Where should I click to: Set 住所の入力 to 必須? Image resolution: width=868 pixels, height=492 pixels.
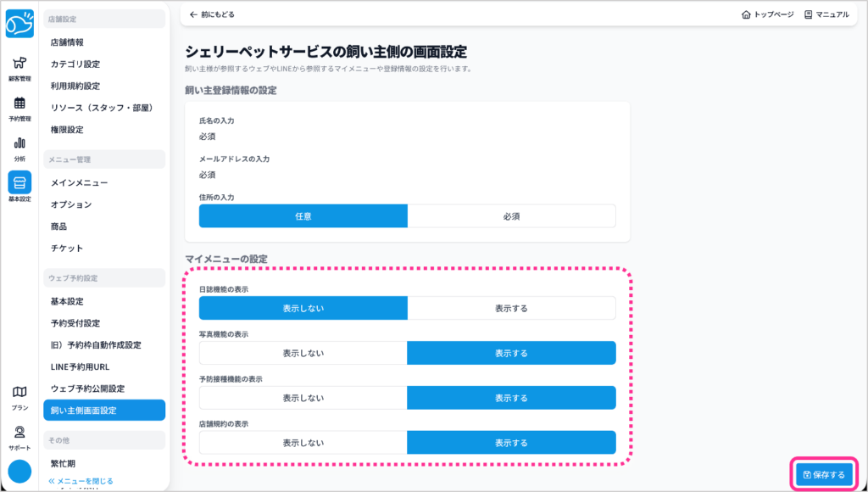coord(511,216)
